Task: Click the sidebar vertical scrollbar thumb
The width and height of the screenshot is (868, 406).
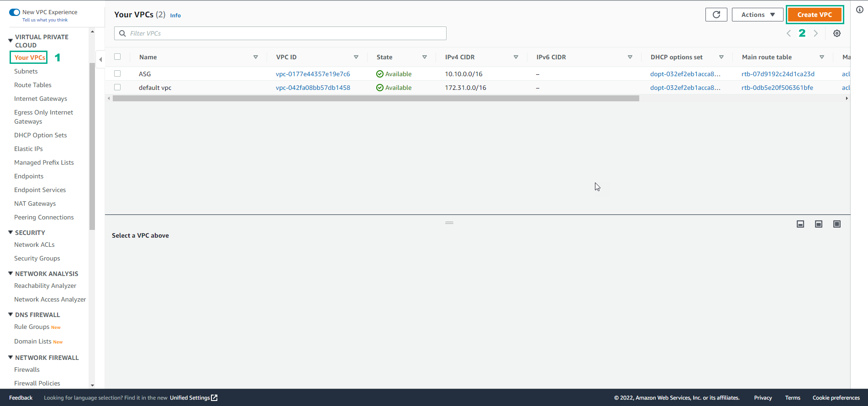Action: click(x=92, y=146)
